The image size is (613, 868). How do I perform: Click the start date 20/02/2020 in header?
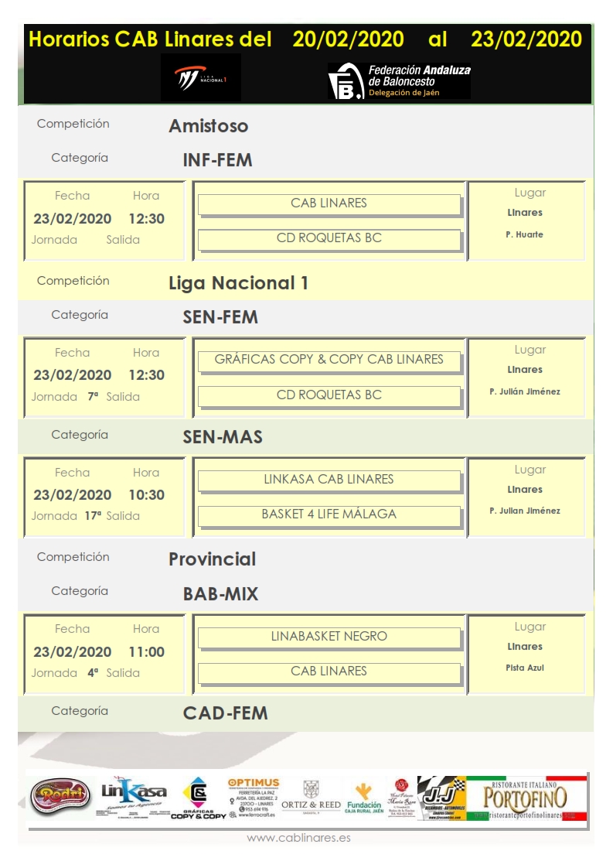pos(348,39)
